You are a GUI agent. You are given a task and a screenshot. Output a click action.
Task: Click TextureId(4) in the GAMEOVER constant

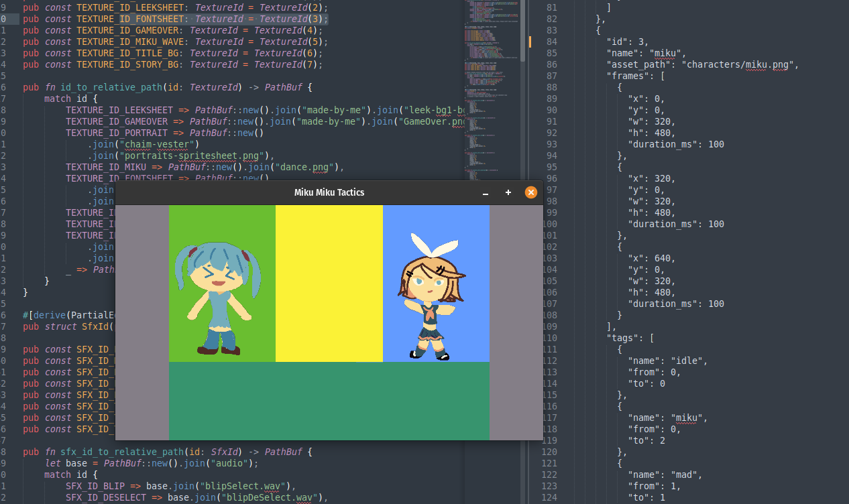[x=287, y=30]
